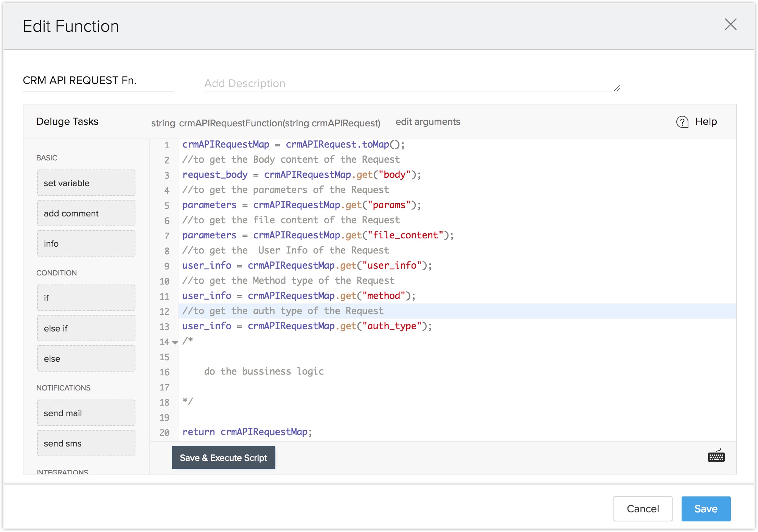Select the else condition block
The image size is (758, 532).
tap(86, 359)
